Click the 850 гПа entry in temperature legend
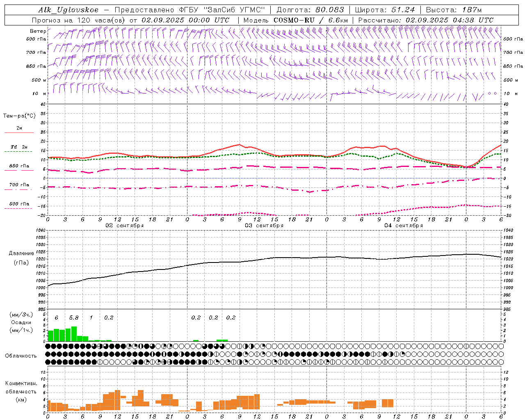The image size is (525, 420). coord(19,166)
